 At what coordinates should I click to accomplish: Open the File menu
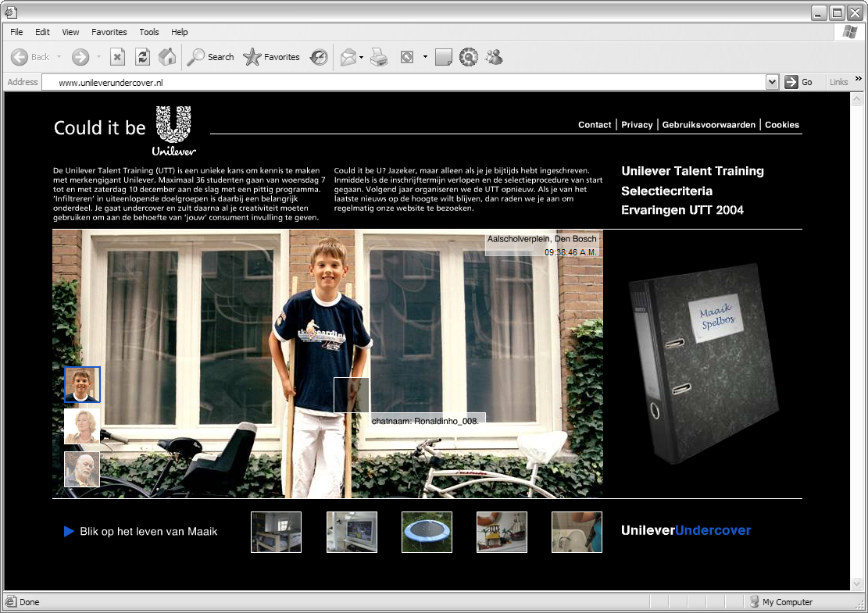pyautogui.click(x=16, y=32)
